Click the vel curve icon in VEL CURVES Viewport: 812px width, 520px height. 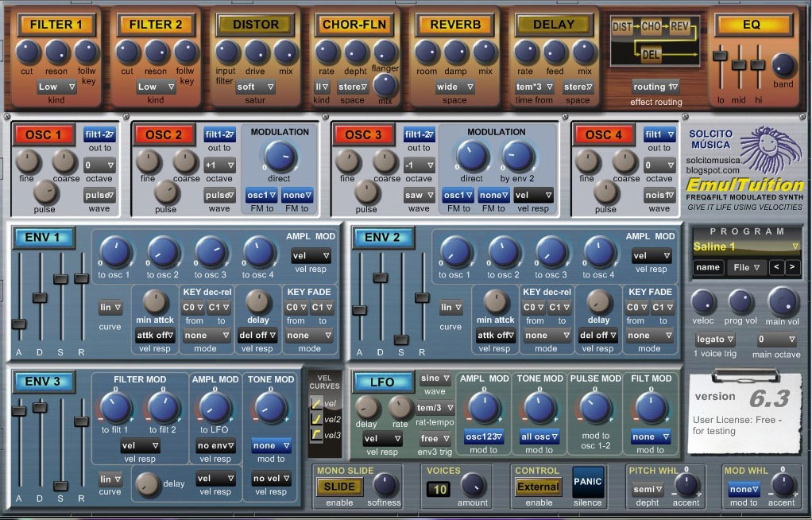tap(316, 403)
